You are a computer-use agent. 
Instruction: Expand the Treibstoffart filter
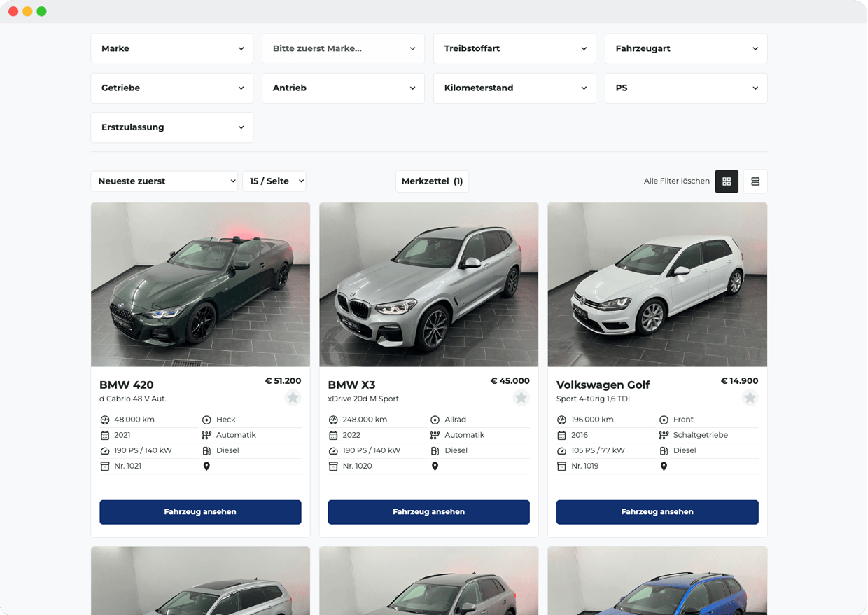(514, 49)
